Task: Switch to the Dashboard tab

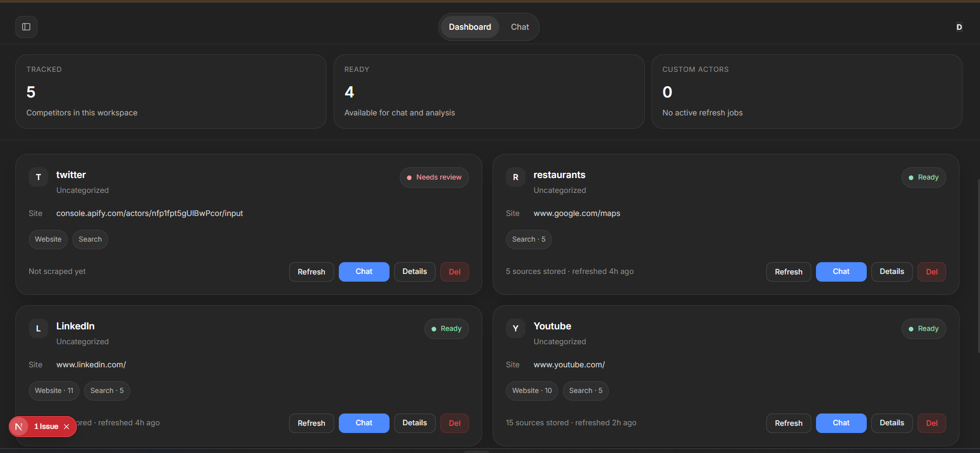Action: point(470,27)
